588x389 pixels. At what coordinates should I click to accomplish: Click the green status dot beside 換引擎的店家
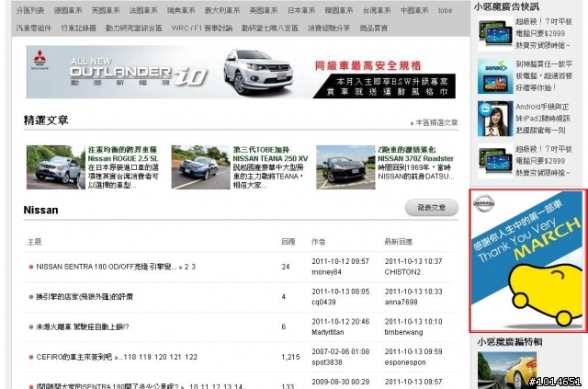click(31, 297)
